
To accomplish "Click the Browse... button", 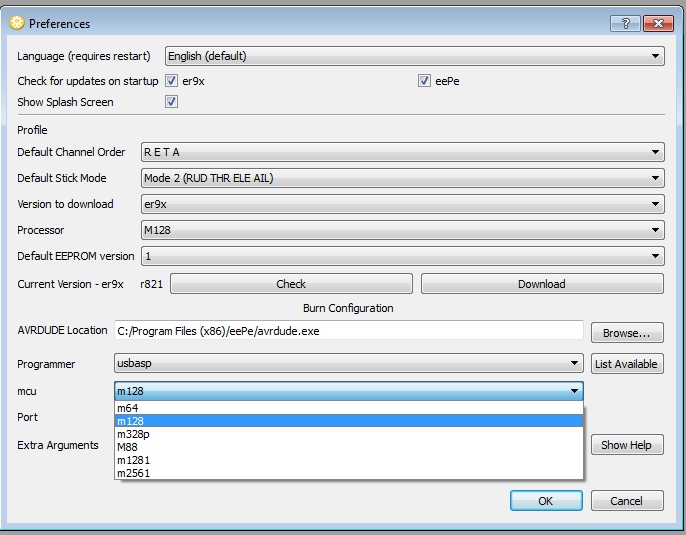I will [x=627, y=333].
